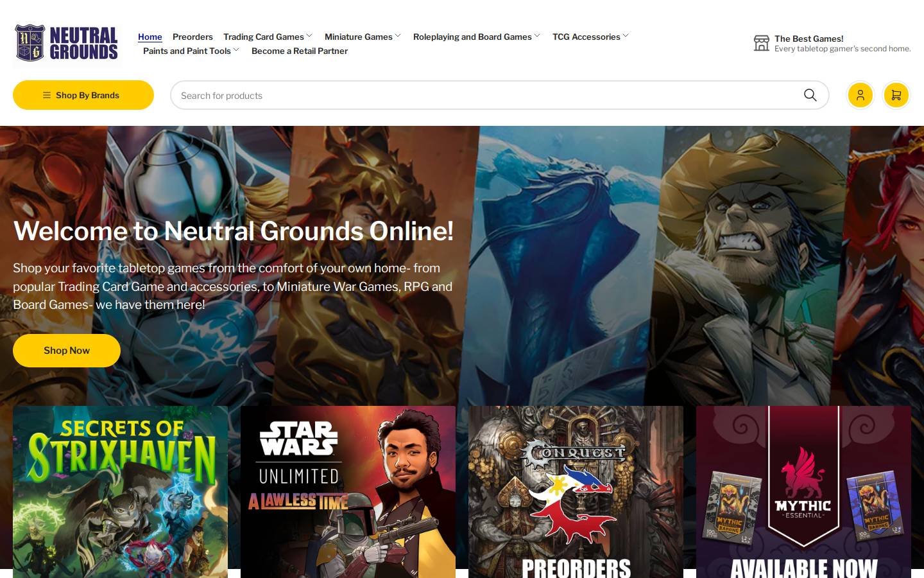The height and width of the screenshot is (578, 924).
Task: Click the search magnifier icon
Action: coord(810,95)
